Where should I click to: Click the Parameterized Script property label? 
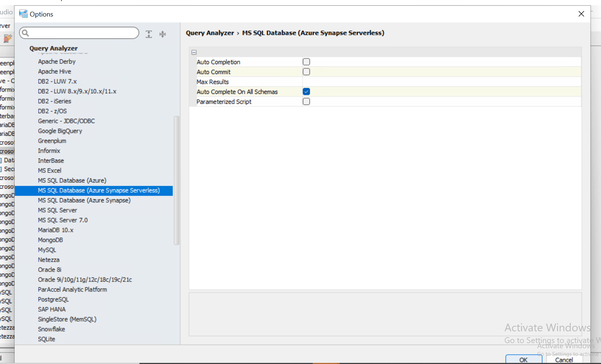(224, 102)
